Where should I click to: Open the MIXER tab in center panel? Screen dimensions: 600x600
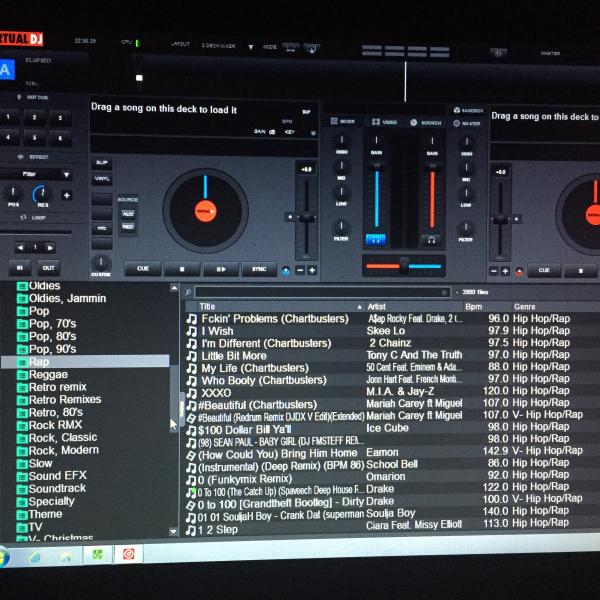(342, 121)
